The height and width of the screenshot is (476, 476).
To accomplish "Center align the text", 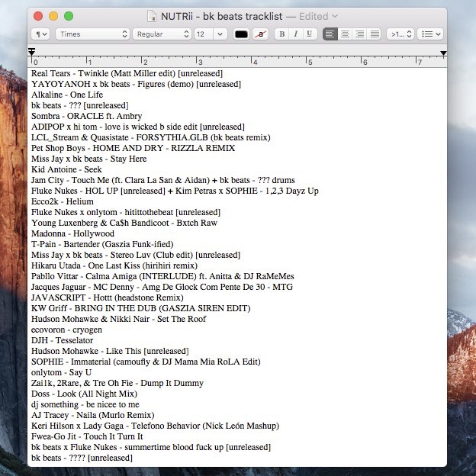I will [345, 34].
